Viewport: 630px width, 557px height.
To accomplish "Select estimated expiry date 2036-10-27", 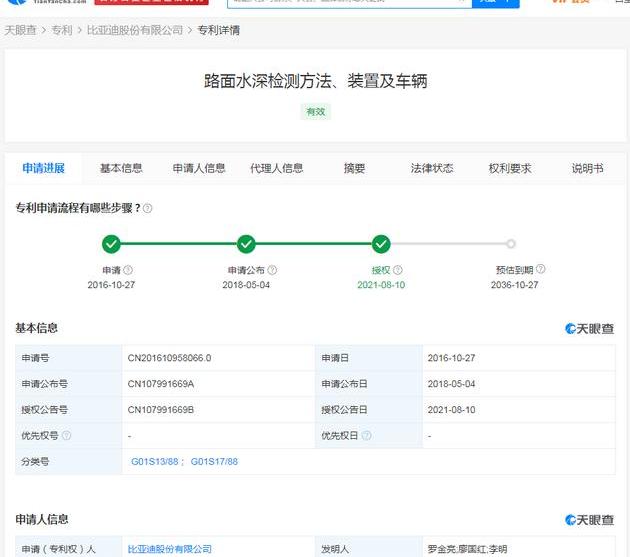I will pos(514,285).
